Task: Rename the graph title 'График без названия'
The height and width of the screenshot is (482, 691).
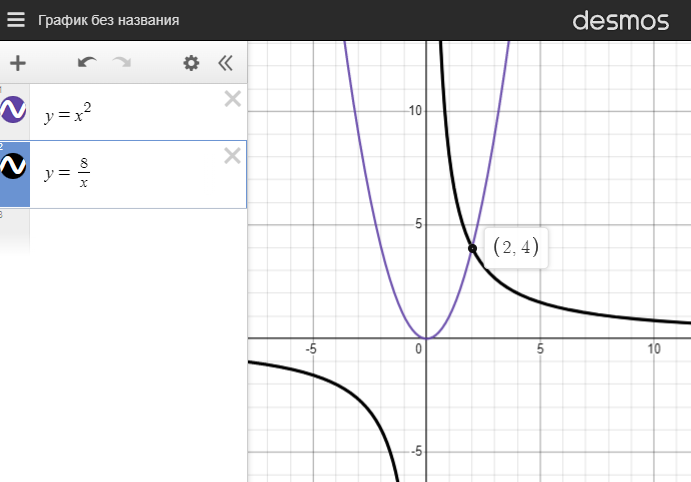Action: click(x=108, y=20)
